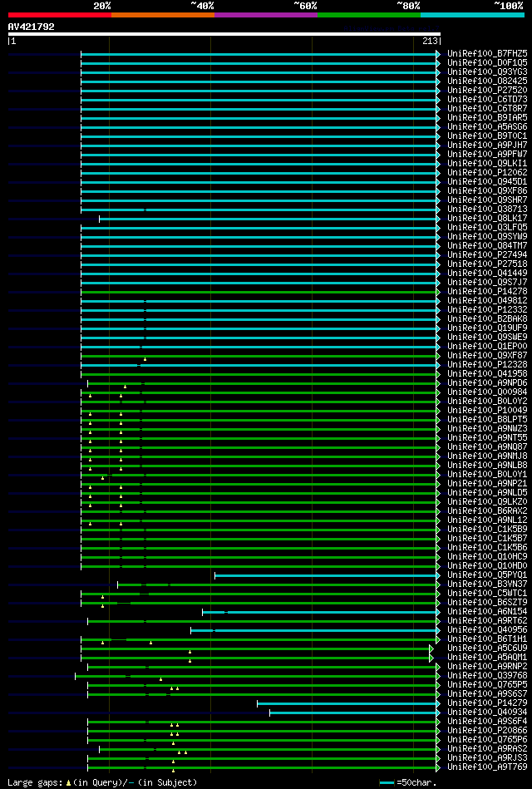This screenshot has height=789, width=532.
Task: Open the UniRef100_Q3LFQ5 entry
Action: [487, 227]
